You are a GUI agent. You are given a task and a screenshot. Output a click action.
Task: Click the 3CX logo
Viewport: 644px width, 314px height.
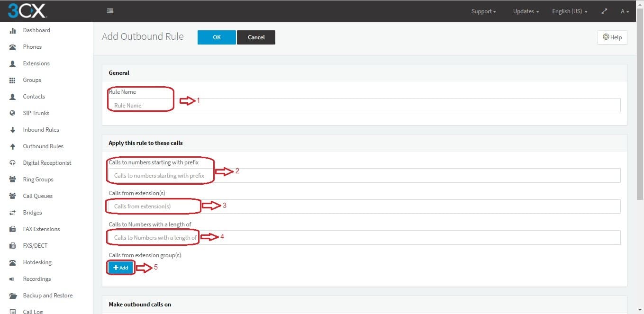pyautogui.click(x=27, y=10)
